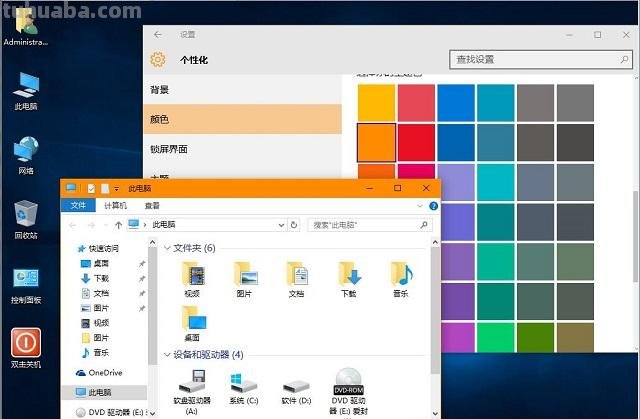Select 视频 in navigation pane
Image resolution: width=640 pixels, height=419 pixels.
point(95,323)
